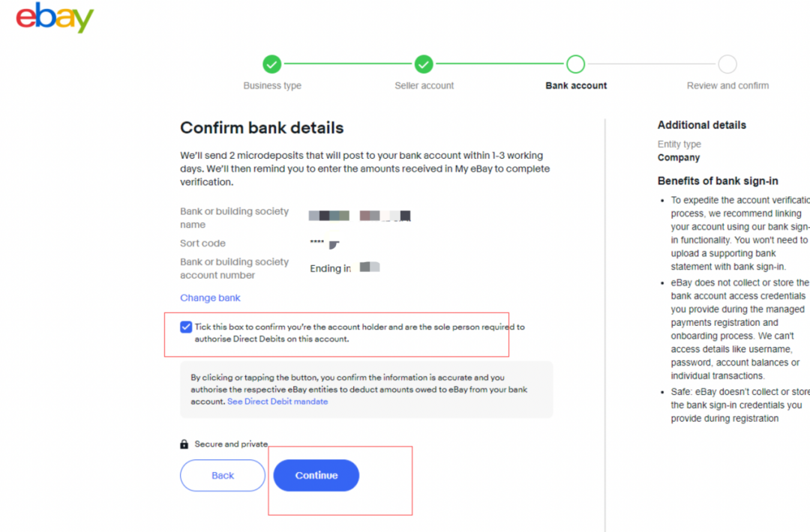
Task: Click the green progress bar between completed steps
Action: pyautogui.click(x=349, y=64)
